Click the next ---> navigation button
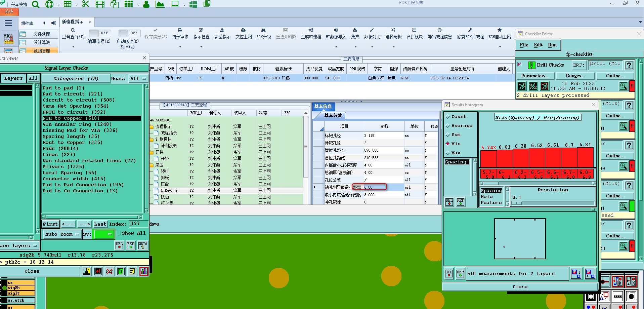The image size is (644, 309). [x=84, y=224]
